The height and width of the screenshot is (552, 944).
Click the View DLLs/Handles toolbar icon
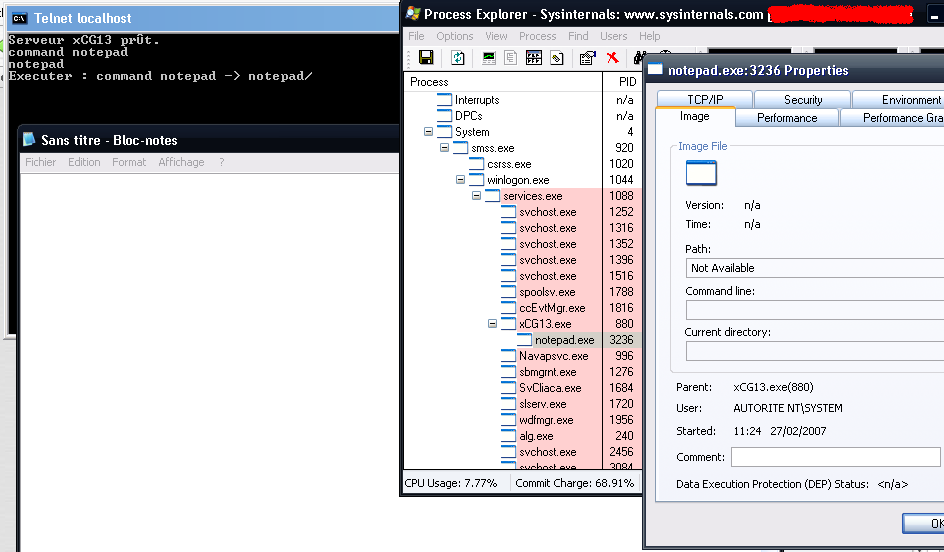pyautogui.click(x=557, y=58)
